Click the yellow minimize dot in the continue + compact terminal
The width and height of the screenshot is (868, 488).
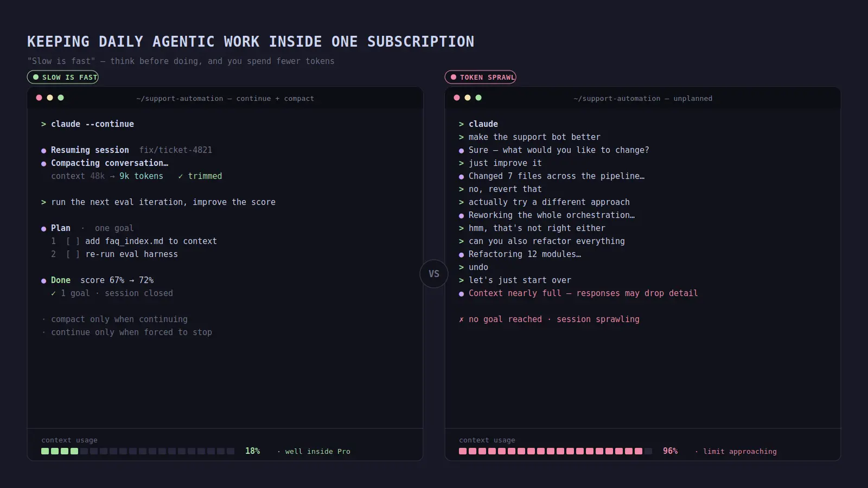coord(50,98)
